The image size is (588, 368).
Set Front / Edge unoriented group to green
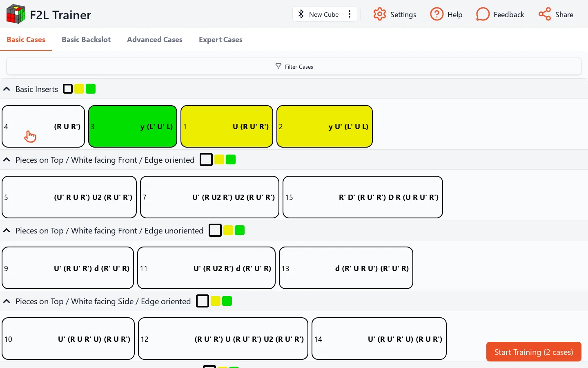(240, 230)
